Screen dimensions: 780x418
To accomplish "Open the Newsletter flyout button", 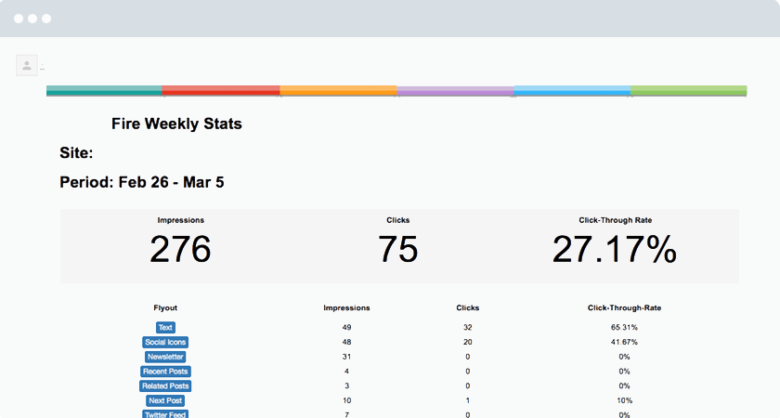I will (165, 357).
